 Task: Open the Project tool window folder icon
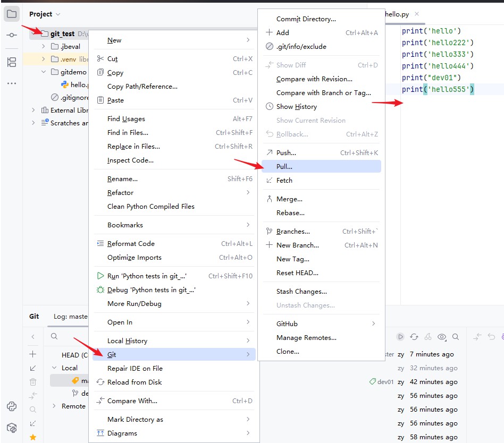[x=12, y=14]
